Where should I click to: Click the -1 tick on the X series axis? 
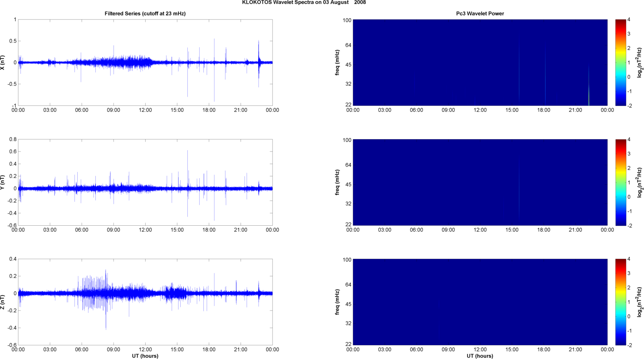(x=14, y=105)
